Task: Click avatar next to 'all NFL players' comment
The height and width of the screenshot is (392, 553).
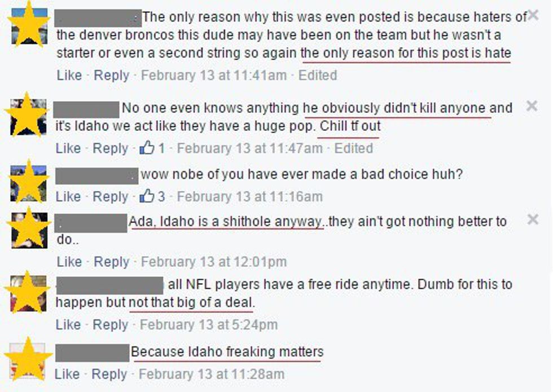Action: [x=29, y=293]
